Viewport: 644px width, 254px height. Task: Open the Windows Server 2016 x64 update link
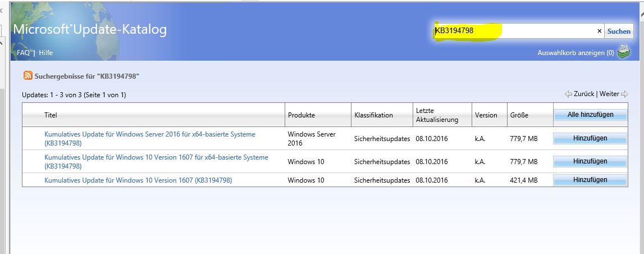pos(149,139)
